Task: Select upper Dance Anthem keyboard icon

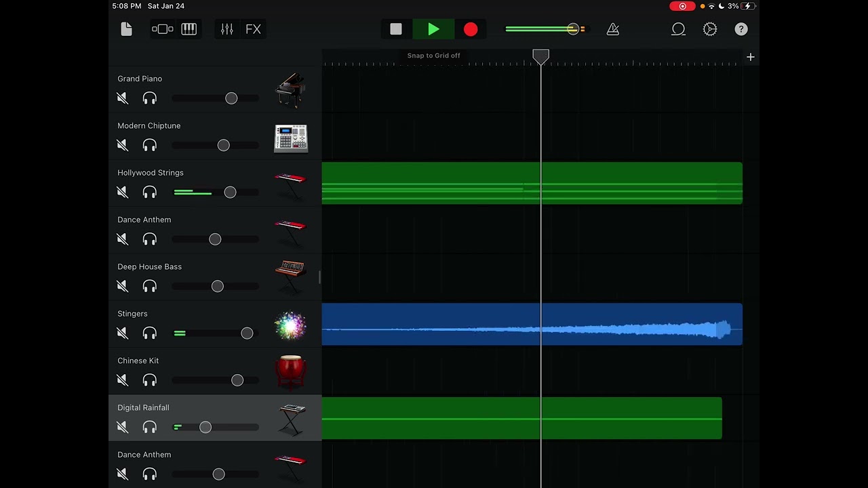Action: (x=291, y=232)
